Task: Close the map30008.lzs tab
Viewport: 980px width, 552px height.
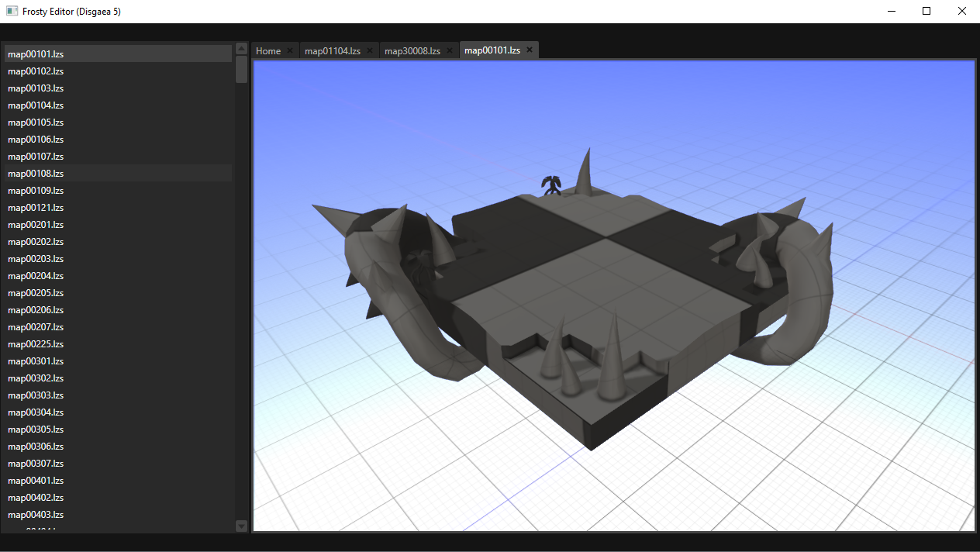Action: point(450,50)
